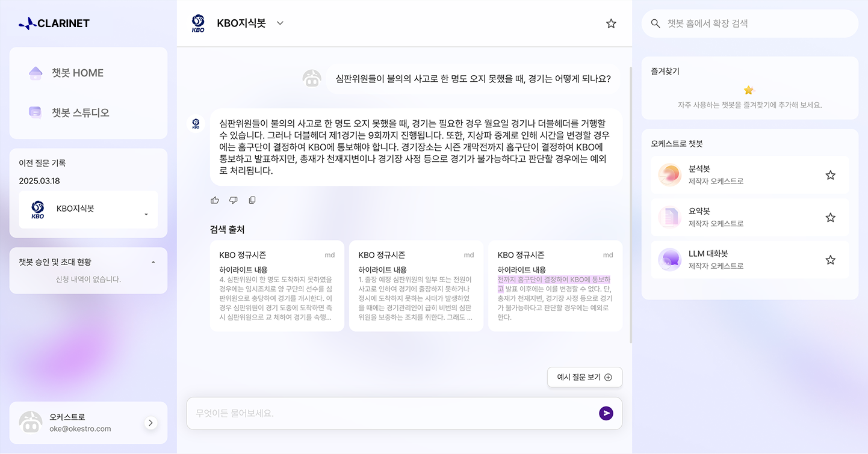Click the 이전 질문 기록 label

[42, 163]
